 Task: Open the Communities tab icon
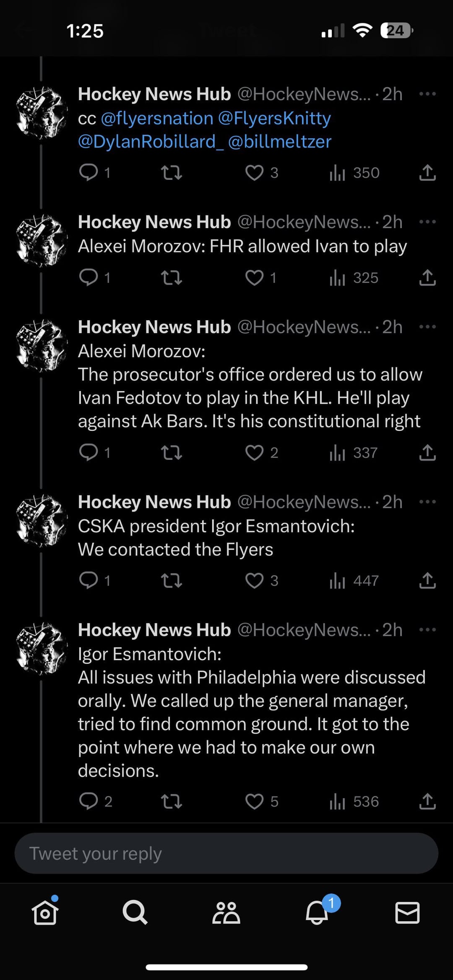tap(226, 912)
